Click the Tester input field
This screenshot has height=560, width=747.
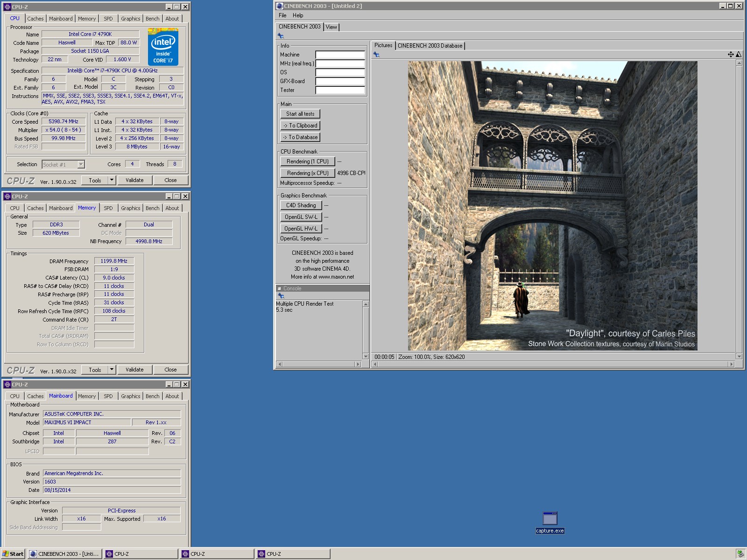point(340,90)
